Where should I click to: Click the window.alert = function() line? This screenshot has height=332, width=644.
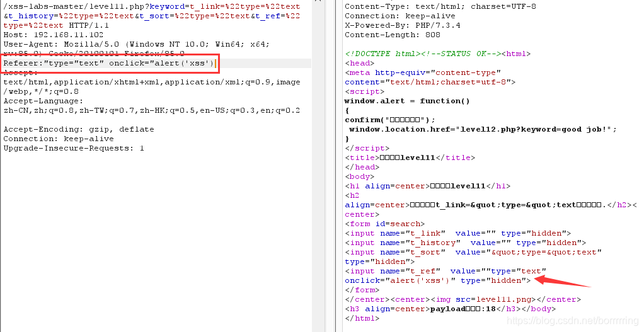point(407,101)
